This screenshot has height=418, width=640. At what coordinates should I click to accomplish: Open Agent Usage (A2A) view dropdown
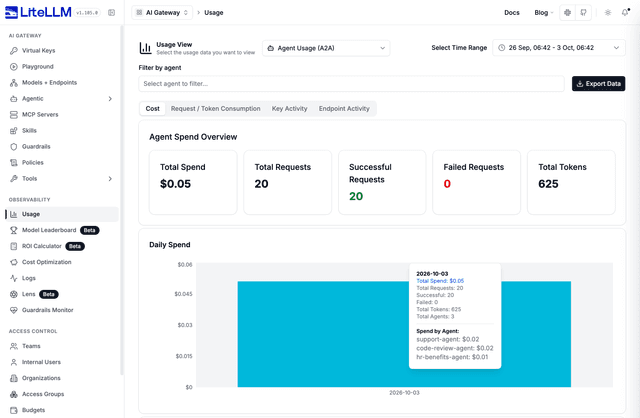326,48
